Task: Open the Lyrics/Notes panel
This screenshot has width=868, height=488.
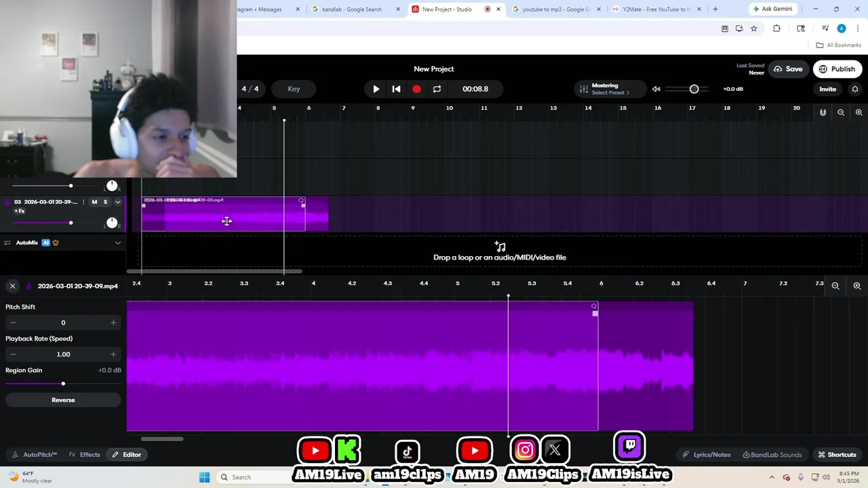Action: [x=706, y=455]
